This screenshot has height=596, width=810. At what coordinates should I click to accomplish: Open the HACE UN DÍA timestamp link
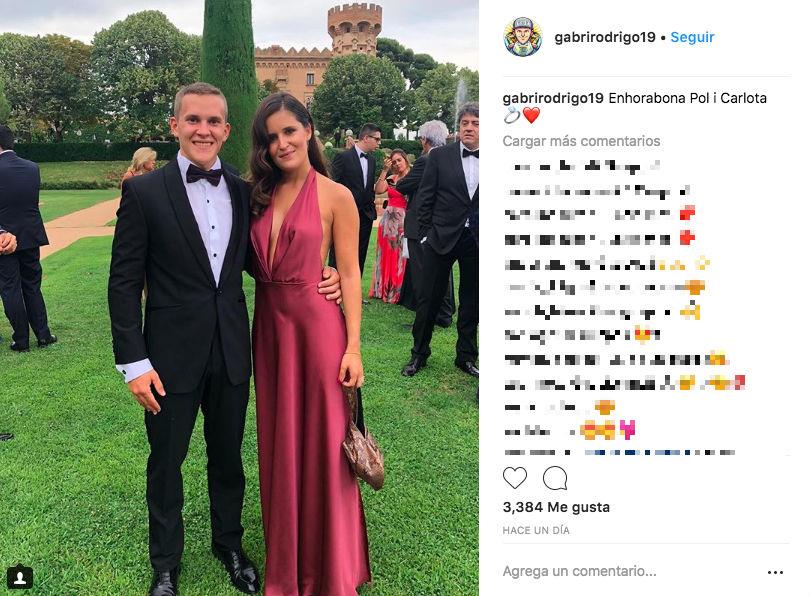[536, 530]
